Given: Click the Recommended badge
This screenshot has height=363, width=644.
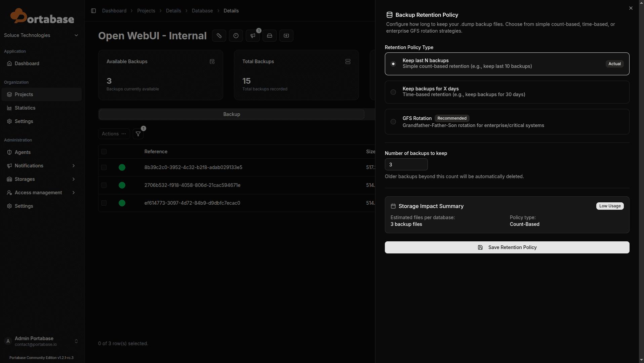Looking at the screenshot, I should pyautogui.click(x=452, y=118).
